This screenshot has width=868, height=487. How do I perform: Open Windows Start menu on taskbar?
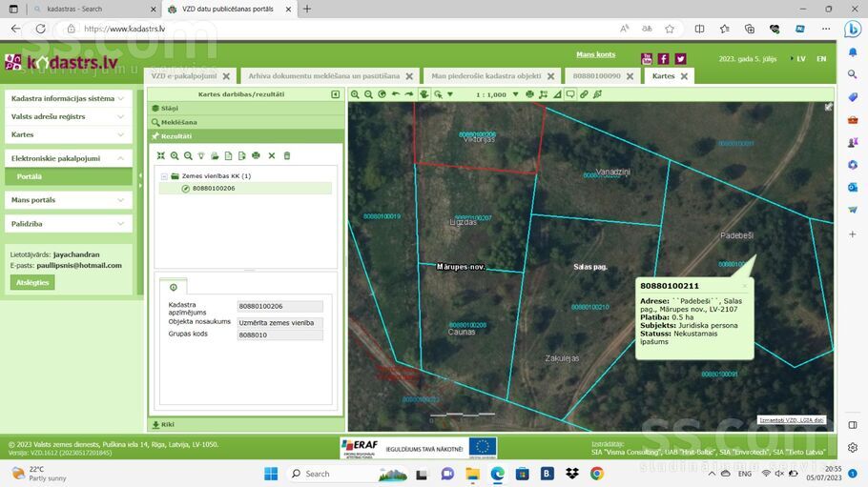click(271, 474)
